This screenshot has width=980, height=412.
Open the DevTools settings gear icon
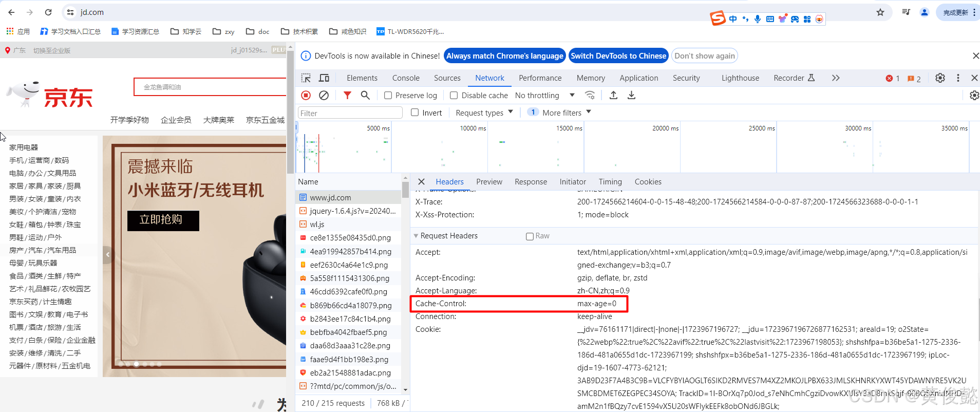[940, 78]
